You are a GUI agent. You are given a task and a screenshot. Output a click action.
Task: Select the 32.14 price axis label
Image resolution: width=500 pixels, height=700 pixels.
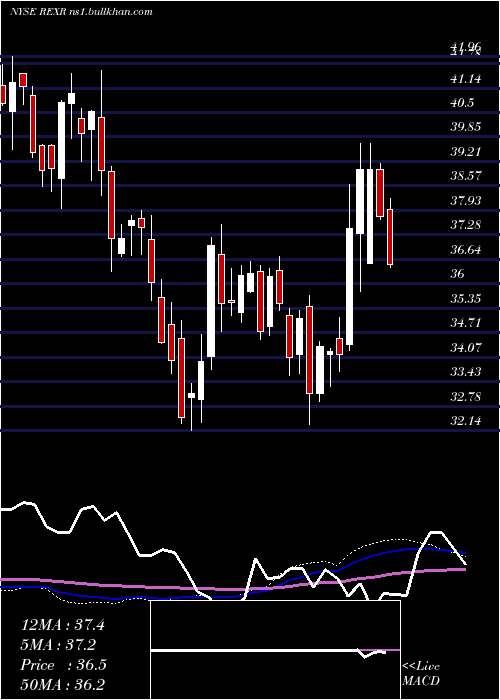coord(466,421)
